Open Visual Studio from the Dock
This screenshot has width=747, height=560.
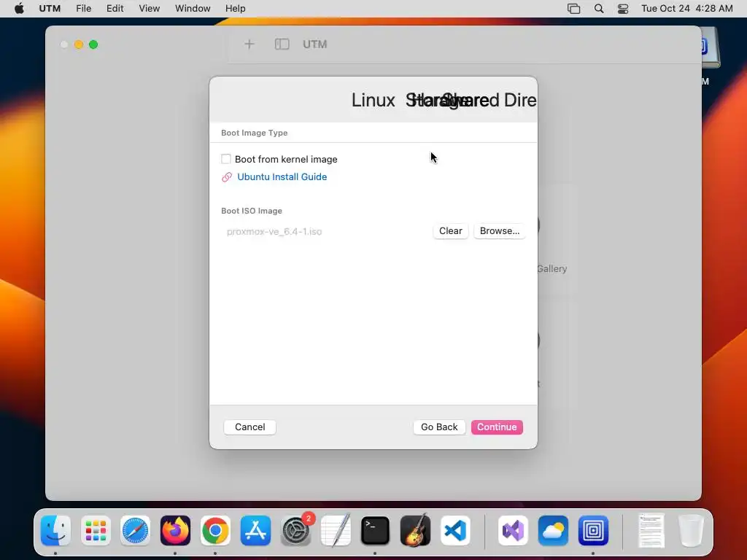[x=513, y=531]
